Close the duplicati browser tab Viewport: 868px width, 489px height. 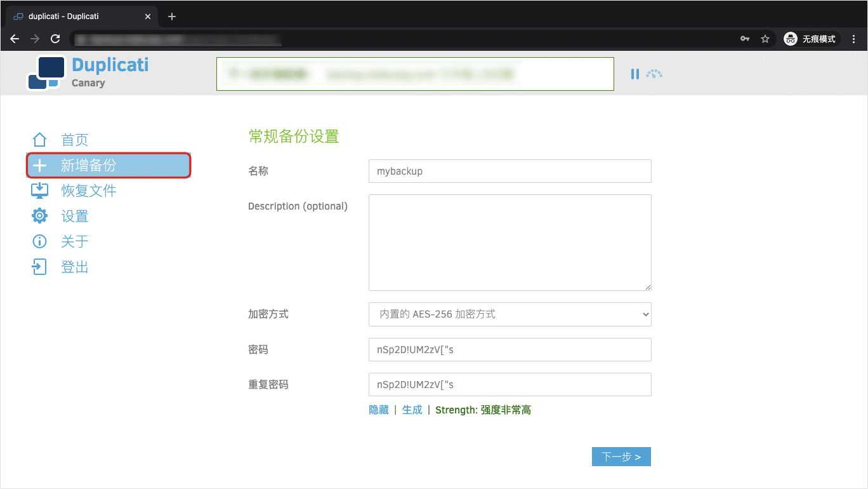click(148, 17)
